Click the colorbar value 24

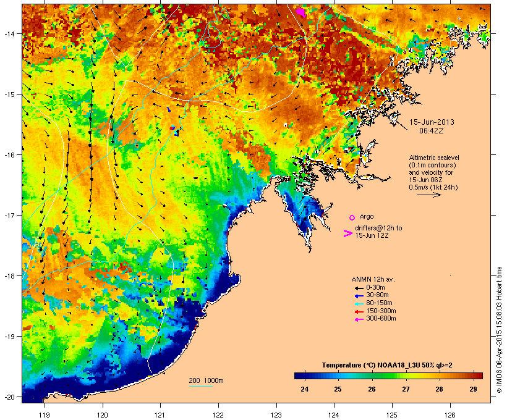point(304,389)
